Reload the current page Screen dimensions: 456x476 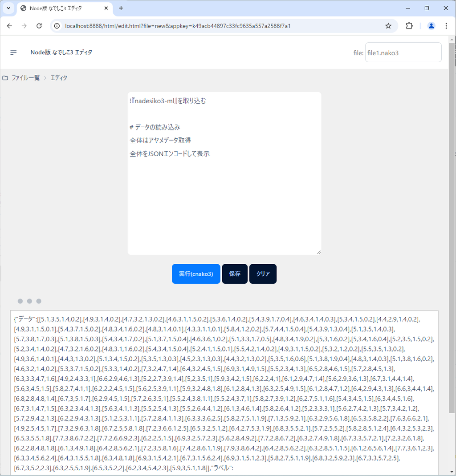point(39,26)
